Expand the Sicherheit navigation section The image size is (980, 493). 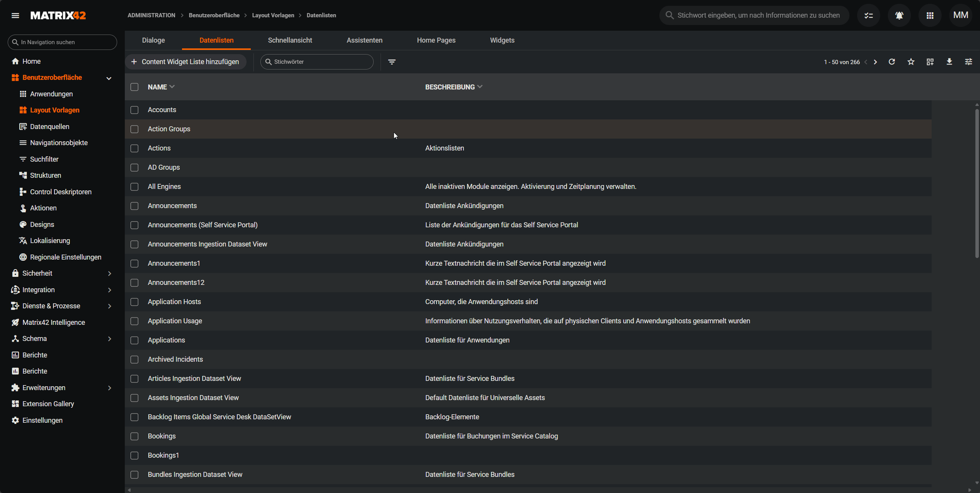pos(109,273)
